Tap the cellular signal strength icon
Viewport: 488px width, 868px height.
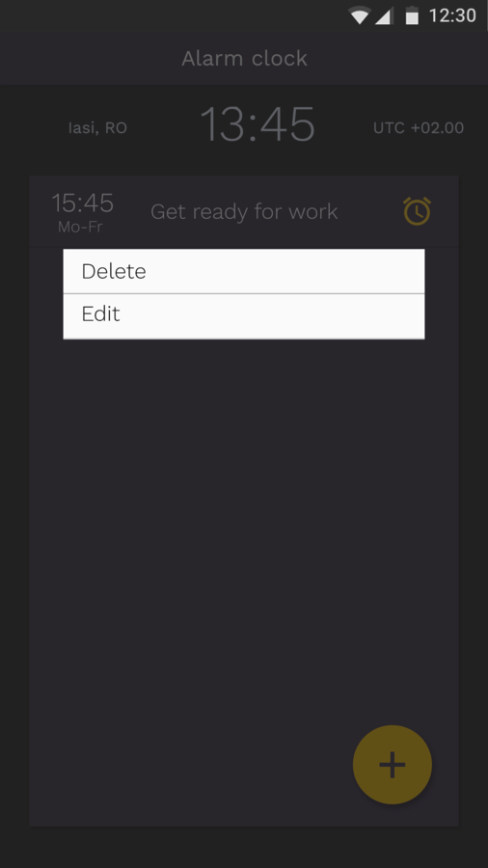384,15
